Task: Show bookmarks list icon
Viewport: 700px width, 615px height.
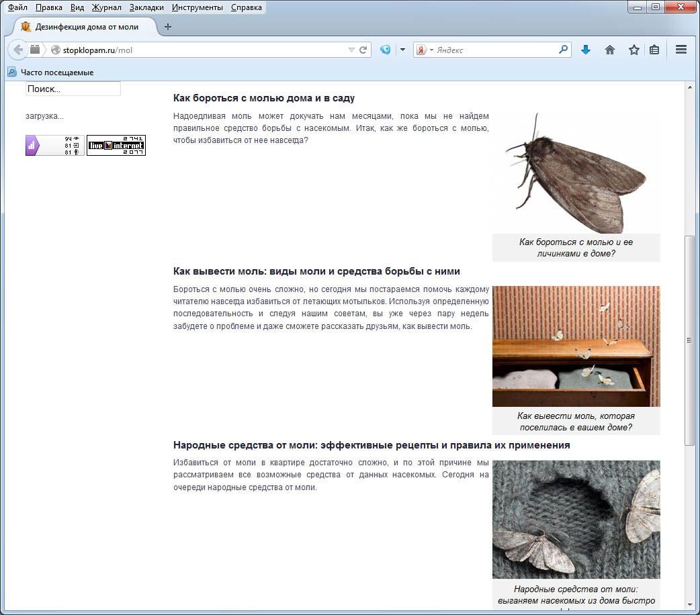Action: [x=654, y=50]
